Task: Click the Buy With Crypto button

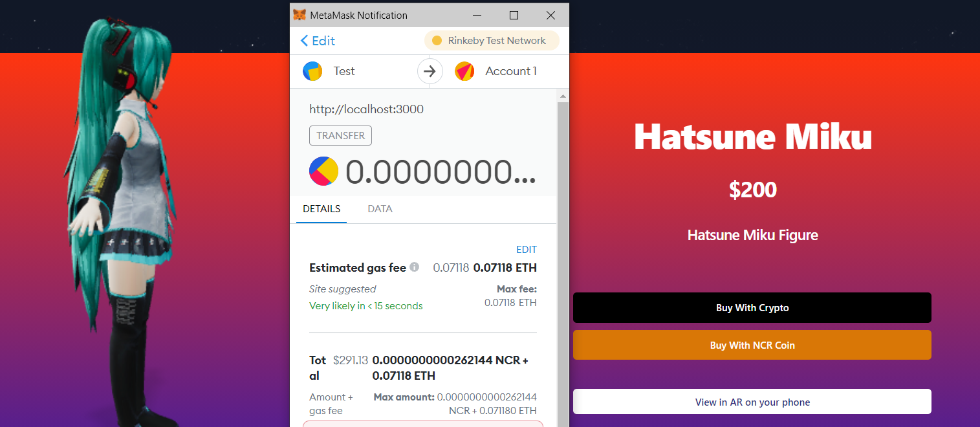Action: (752, 308)
